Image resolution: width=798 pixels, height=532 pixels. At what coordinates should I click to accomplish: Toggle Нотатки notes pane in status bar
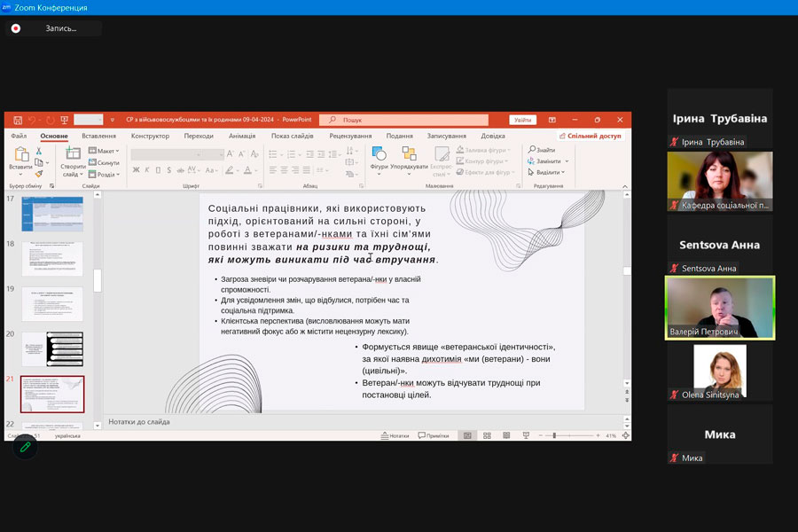[395, 435]
